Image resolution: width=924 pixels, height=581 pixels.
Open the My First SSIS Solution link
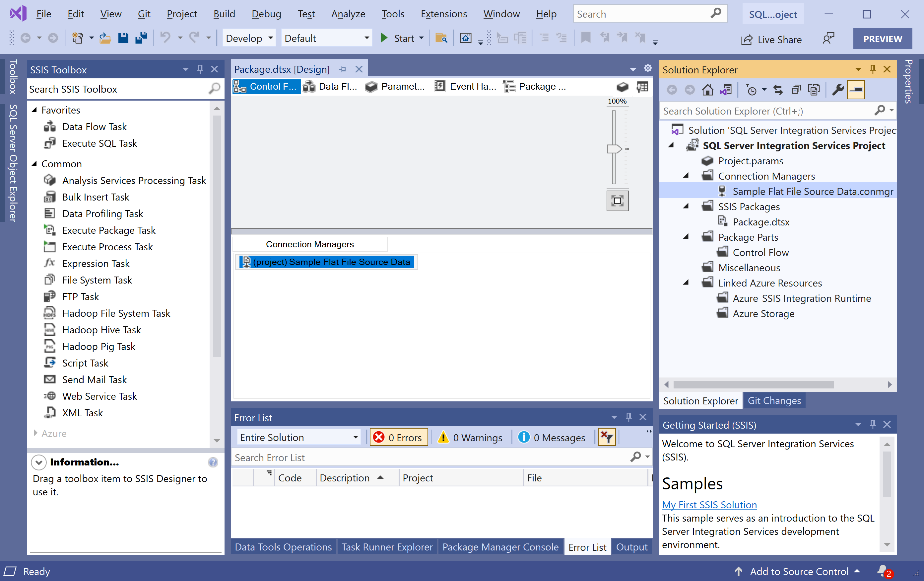pyautogui.click(x=709, y=505)
